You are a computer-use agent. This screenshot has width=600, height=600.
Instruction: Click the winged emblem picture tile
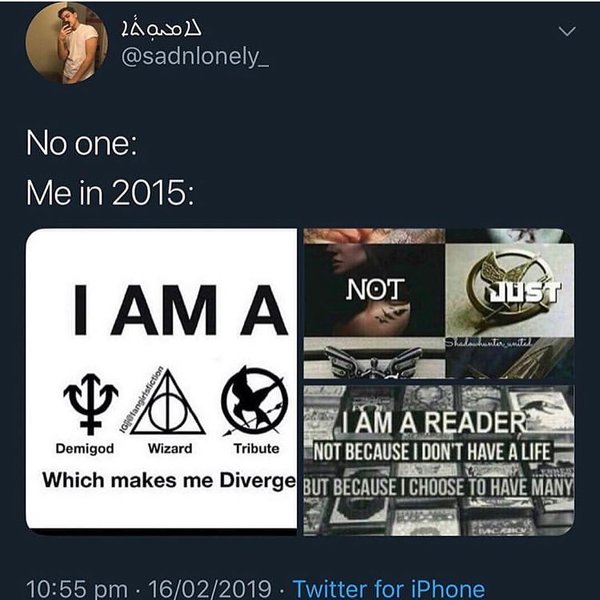[x=374, y=358]
